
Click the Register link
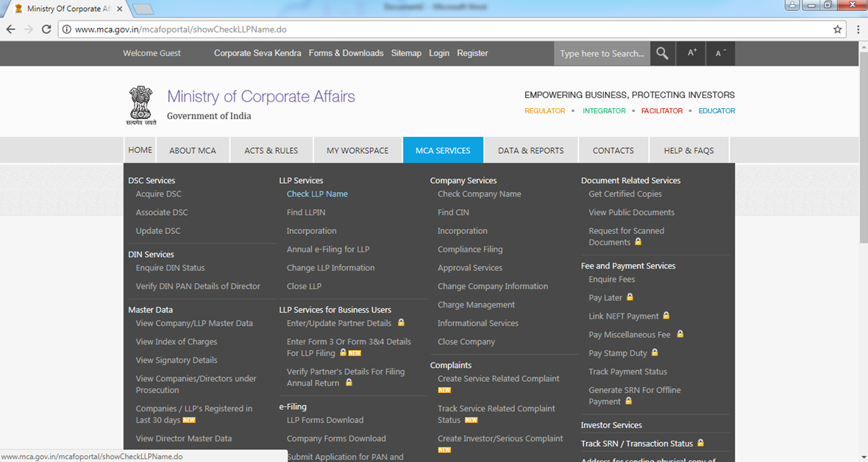(472, 53)
